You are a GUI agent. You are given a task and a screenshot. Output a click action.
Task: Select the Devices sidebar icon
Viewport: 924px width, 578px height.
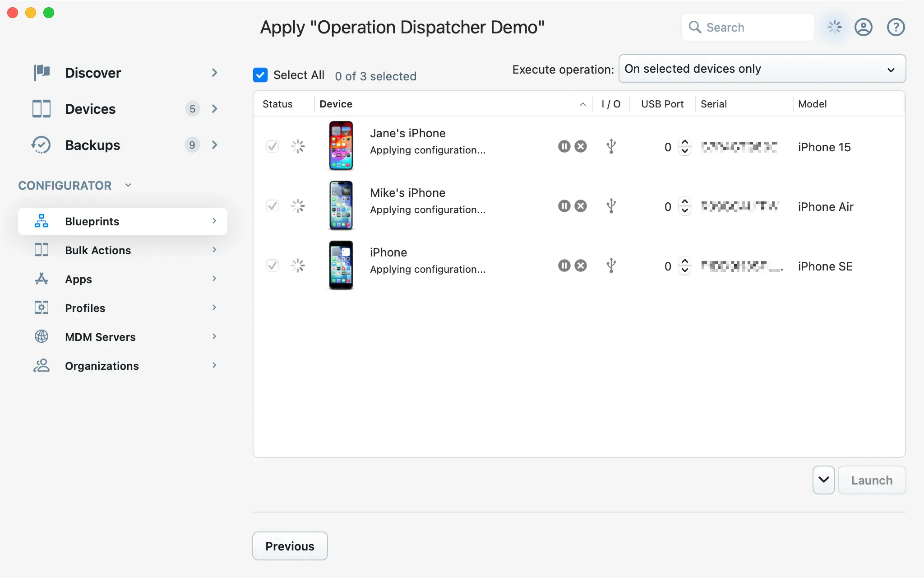click(x=42, y=108)
